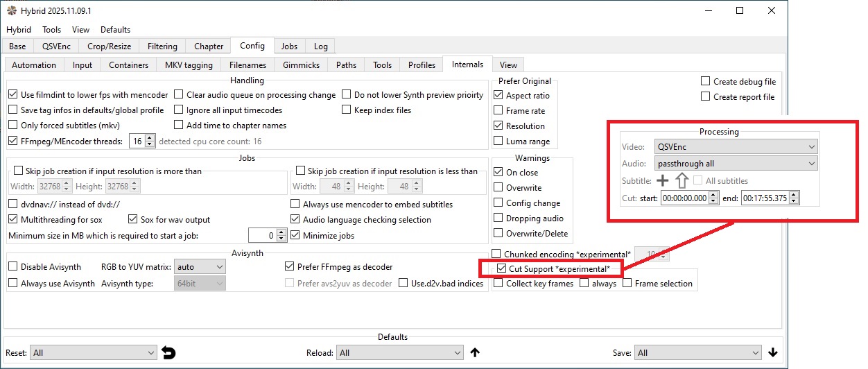The width and height of the screenshot is (868, 369).
Task: Switch to the Crop/Resize tab
Action: click(x=107, y=46)
